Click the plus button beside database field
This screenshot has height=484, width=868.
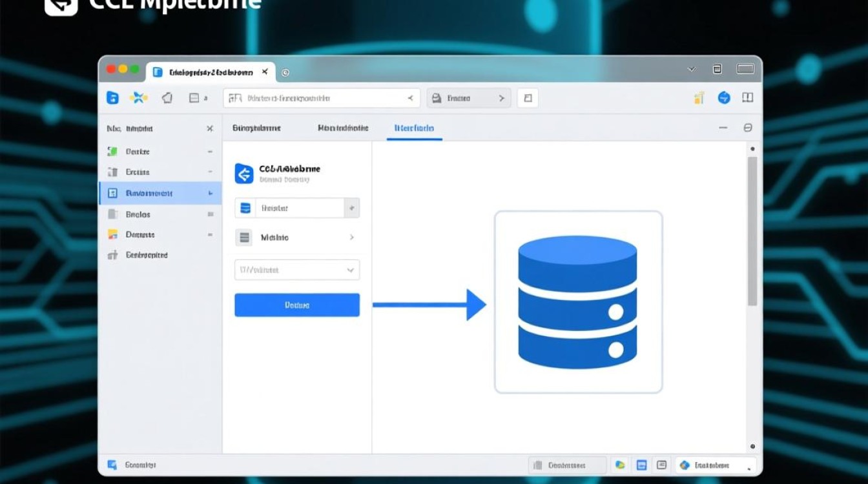point(352,208)
